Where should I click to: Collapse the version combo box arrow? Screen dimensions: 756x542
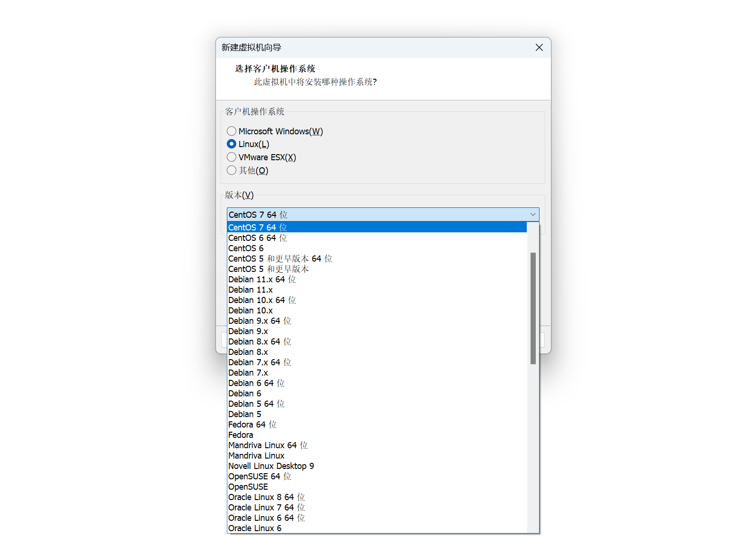[533, 214]
